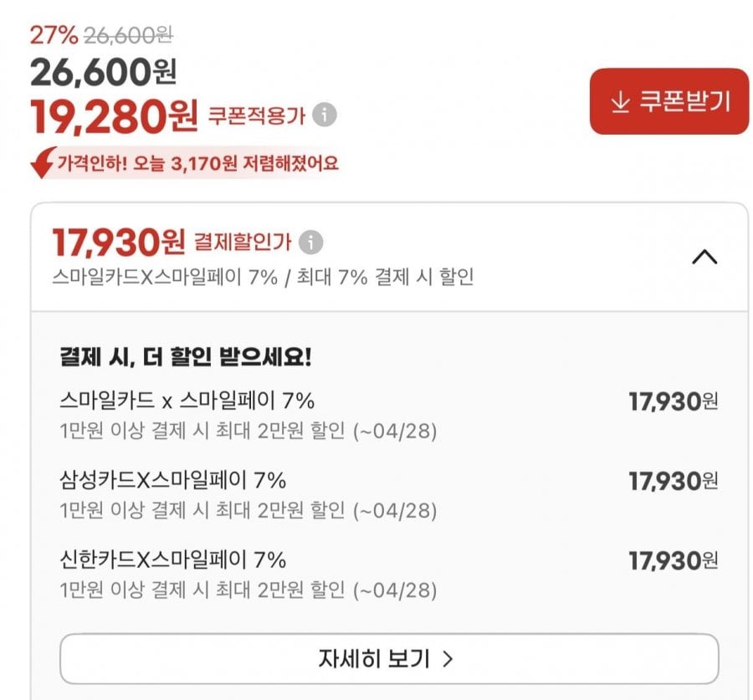Select the 삼성카드X스마일페이 7% option
753x700 pixels.
pos(173,480)
